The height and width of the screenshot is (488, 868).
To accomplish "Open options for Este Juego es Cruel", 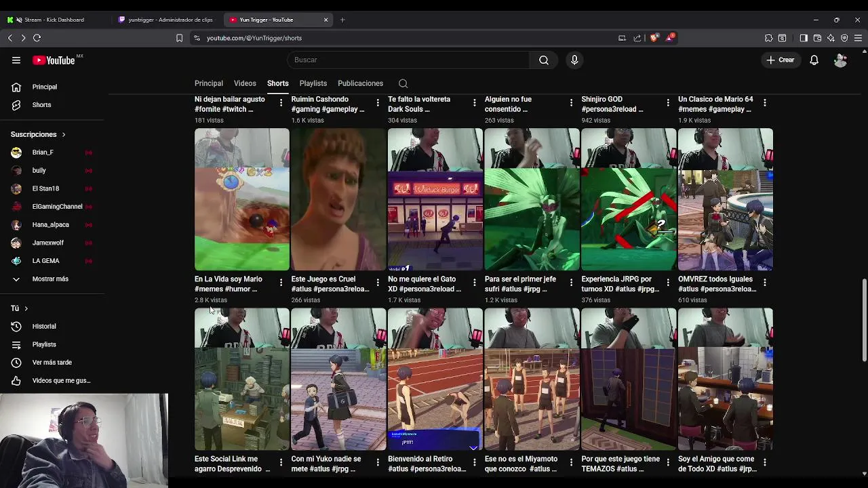I will (378, 282).
